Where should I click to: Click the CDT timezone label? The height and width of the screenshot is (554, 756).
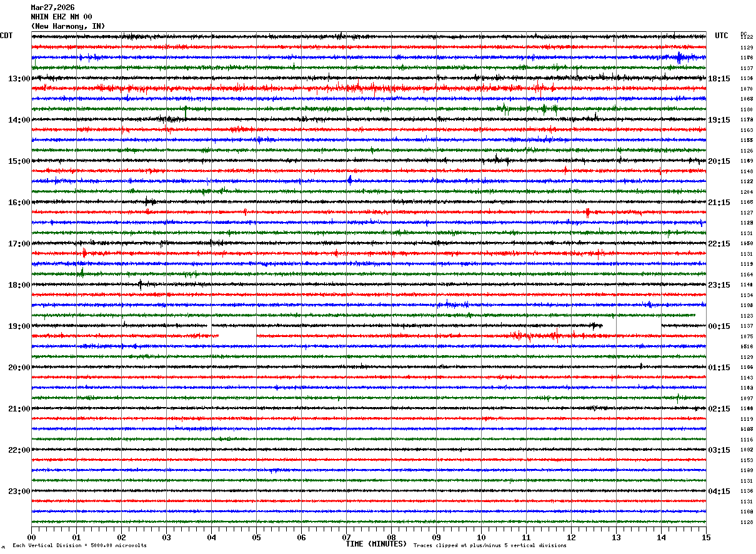[6, 36]
